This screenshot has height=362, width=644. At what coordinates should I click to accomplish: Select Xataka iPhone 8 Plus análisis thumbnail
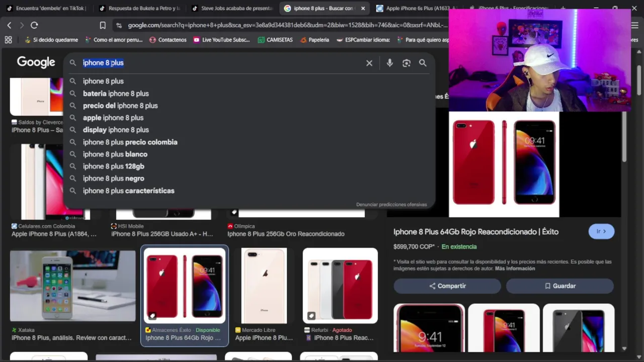pyautogui.click(x=72, y=286)
